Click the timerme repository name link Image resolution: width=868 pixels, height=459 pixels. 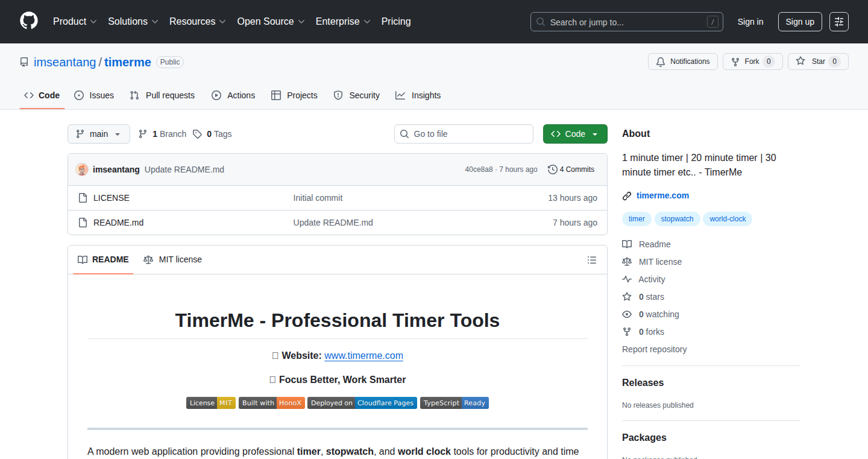pyautogui.click(x=128, y=62)
